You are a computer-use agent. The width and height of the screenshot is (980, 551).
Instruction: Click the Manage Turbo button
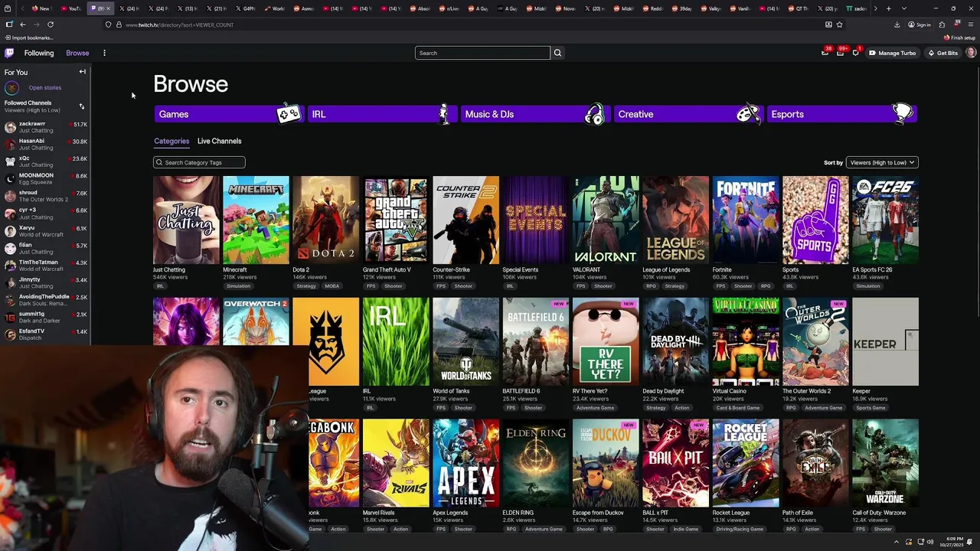(892, 53)
